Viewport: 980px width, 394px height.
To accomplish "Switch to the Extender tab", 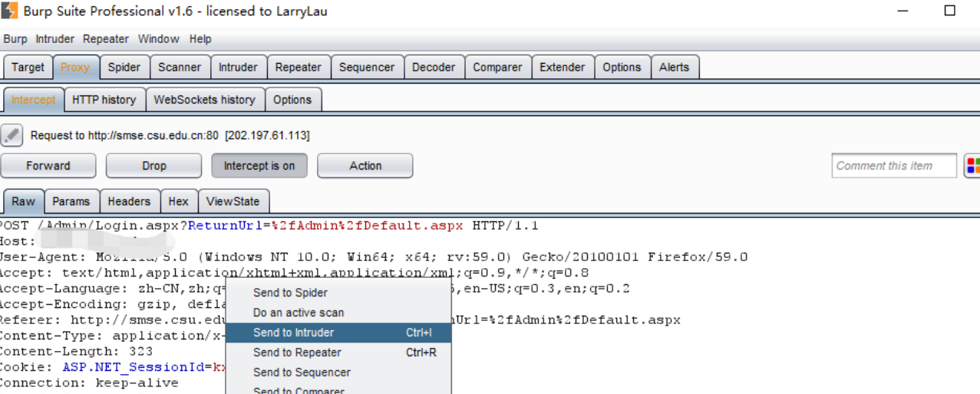I will (563, 68).
